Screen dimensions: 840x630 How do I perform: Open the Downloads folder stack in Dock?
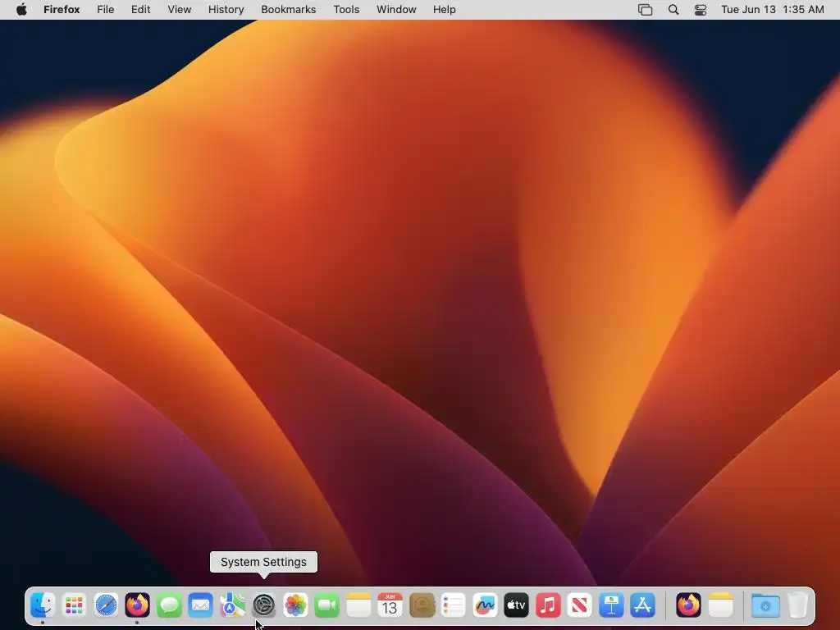coord(765,605)
